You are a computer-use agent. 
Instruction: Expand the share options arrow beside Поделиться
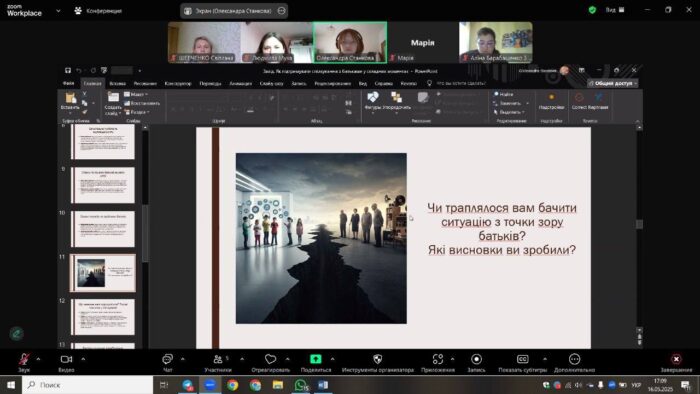333,359
